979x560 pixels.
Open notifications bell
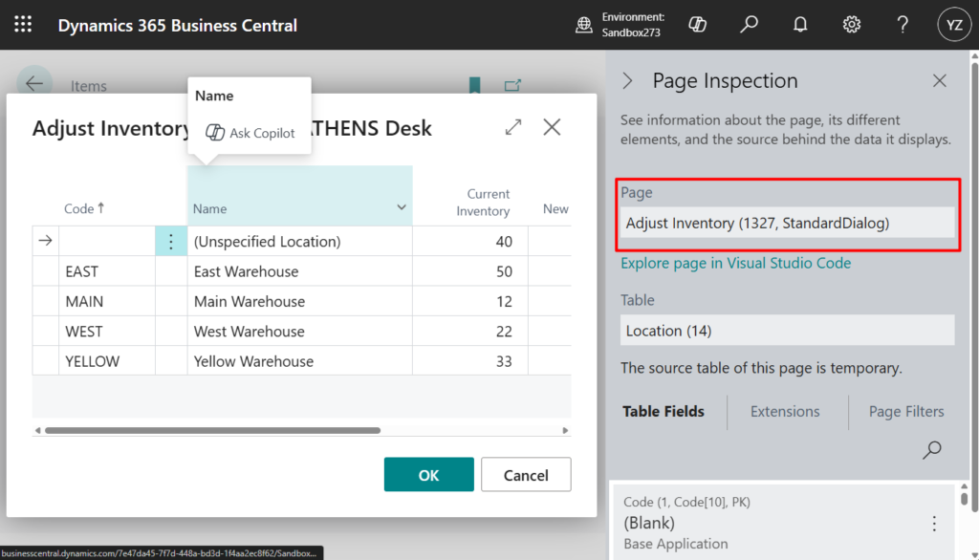coord(800,25)
